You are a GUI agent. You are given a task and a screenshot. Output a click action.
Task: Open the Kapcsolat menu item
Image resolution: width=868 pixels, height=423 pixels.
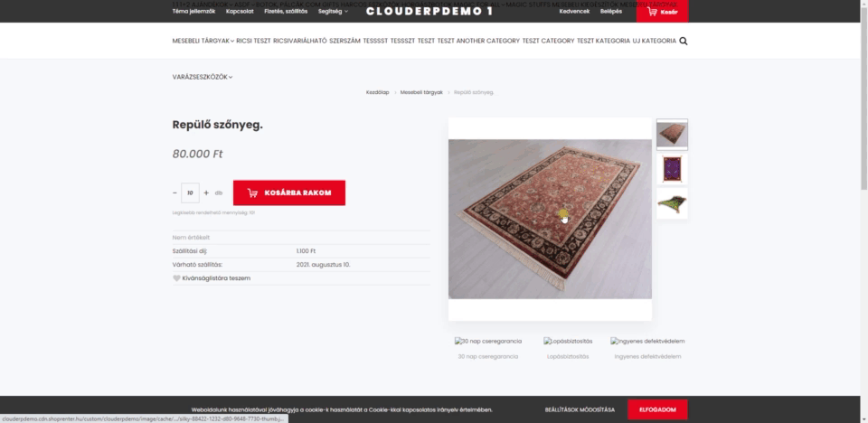(240, 11)
